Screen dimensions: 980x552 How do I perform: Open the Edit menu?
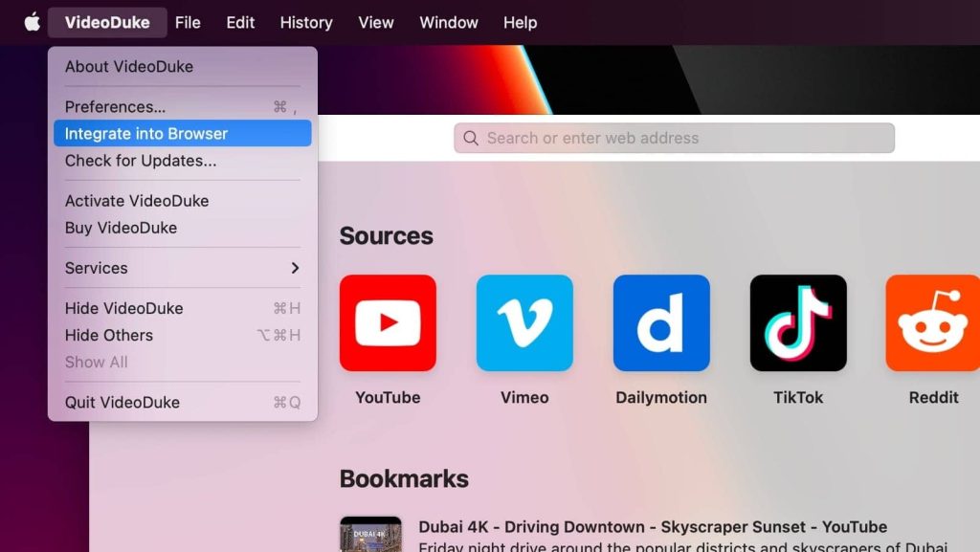pyautogui.click(x=240, y=22)
